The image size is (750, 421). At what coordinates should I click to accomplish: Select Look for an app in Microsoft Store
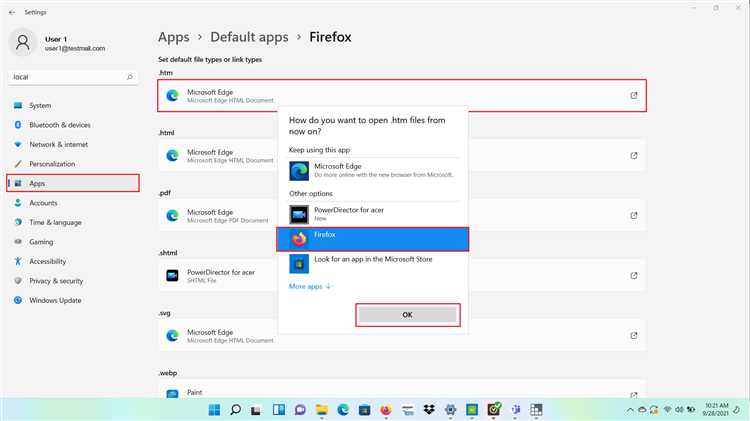click(373, 264)
